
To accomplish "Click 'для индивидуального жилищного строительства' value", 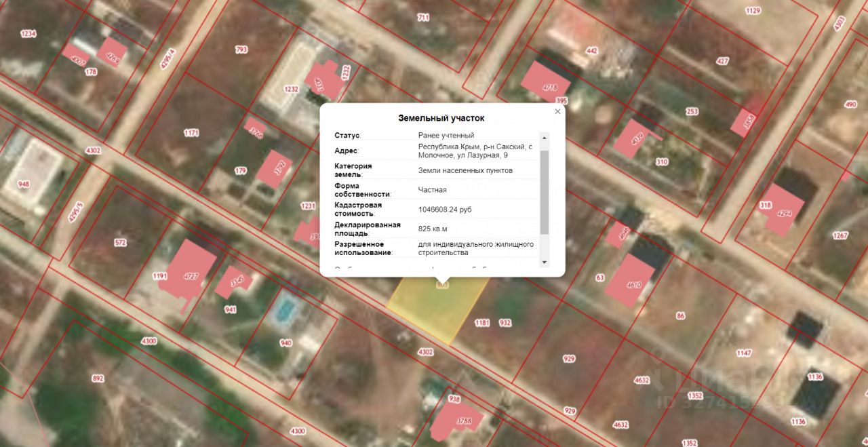I will pyautogui.click(x=475, y=248).
